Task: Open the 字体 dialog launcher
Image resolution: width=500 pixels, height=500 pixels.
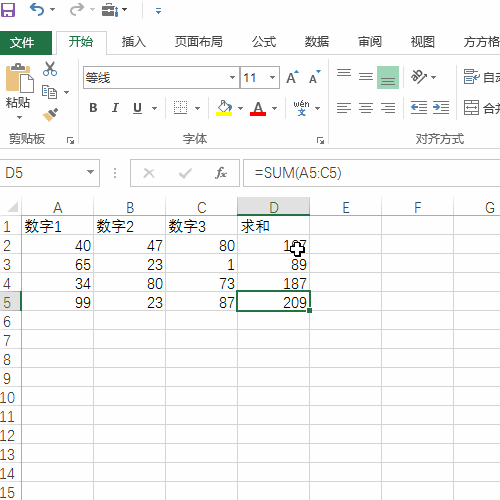Action: pyautogui.click(x=320, y=141)
